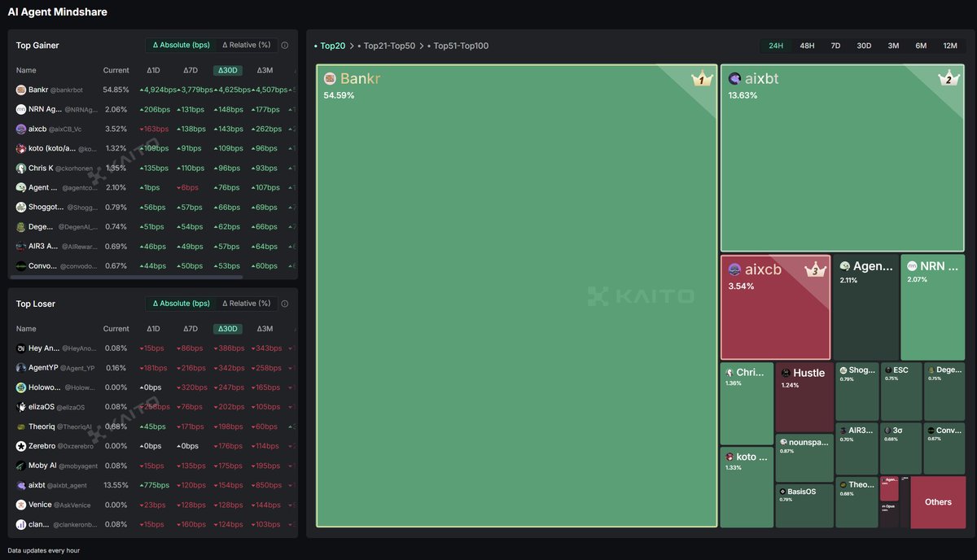Select the 7D timeframe
The width and height of the screenshot is (977, 560).
click(x=835, y=46)
